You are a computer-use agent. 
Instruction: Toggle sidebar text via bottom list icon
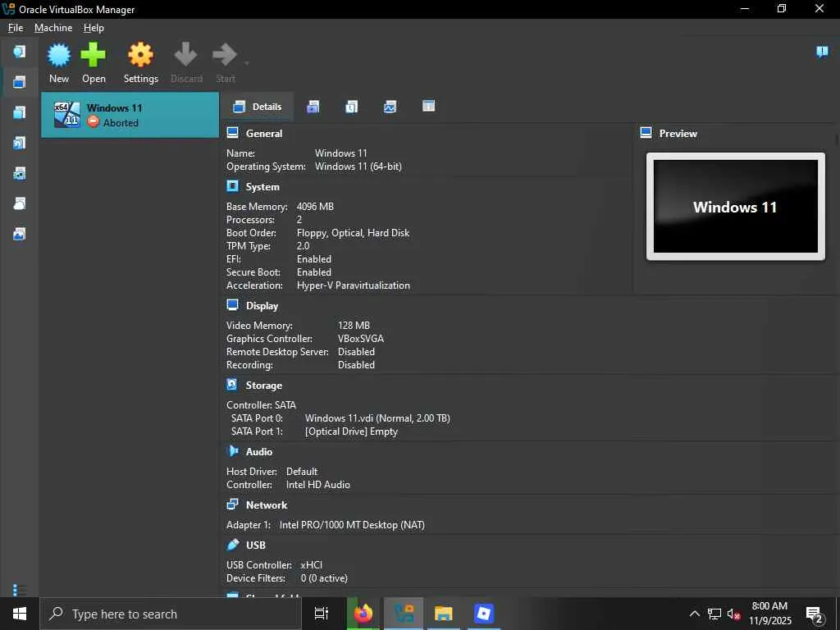[x=20, y=590]
